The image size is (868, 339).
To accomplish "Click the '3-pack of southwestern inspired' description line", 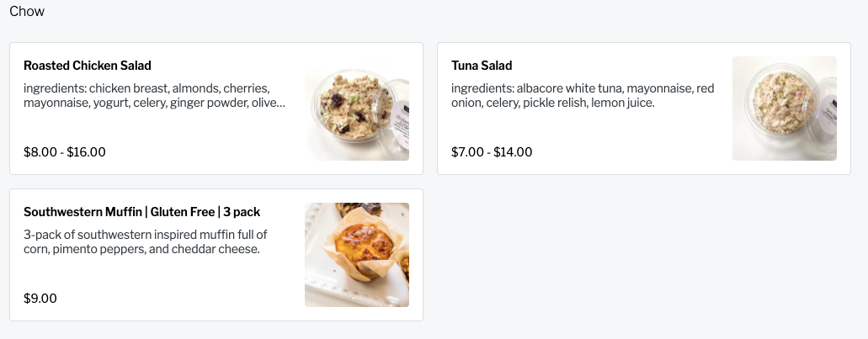I will (145, 235).
